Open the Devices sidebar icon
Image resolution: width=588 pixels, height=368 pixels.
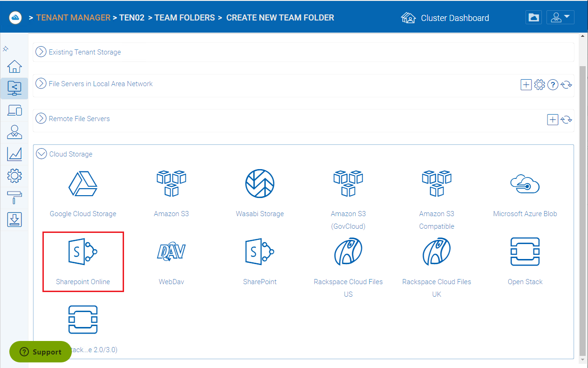pos(14,110)
